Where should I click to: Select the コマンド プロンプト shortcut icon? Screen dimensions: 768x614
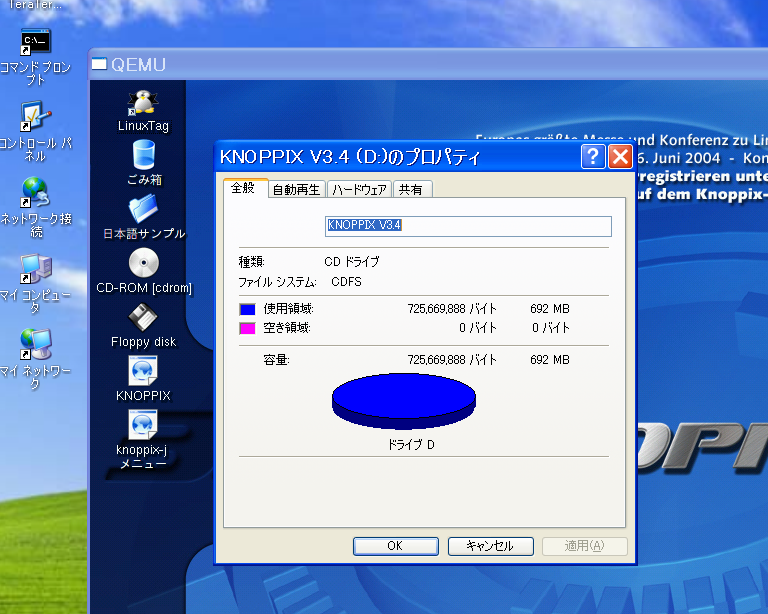tap(35, 42)
